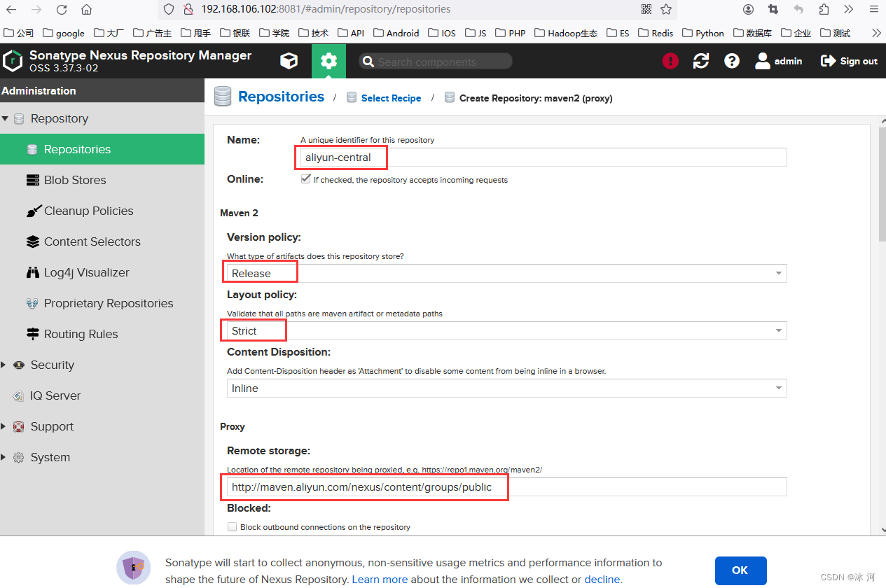Click the toolbar overflow chevrons
886x588 pixels.
click(848, 10)
